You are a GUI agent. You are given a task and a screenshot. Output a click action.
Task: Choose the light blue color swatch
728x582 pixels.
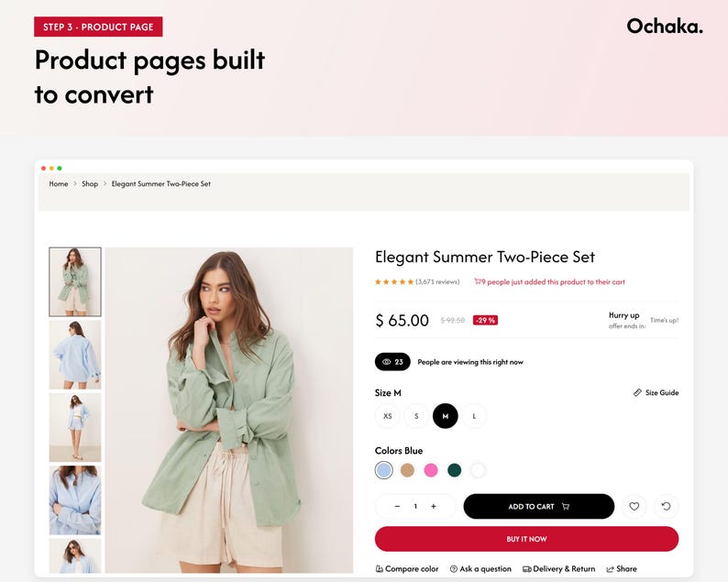click(383, 470)
